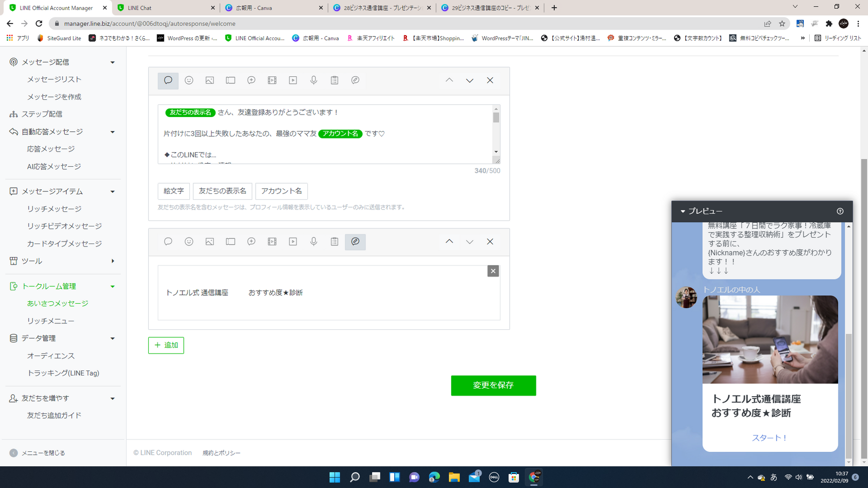Collapse the メッセージ配信 sidebar section
868x488 pixels.
pos(113,62)
